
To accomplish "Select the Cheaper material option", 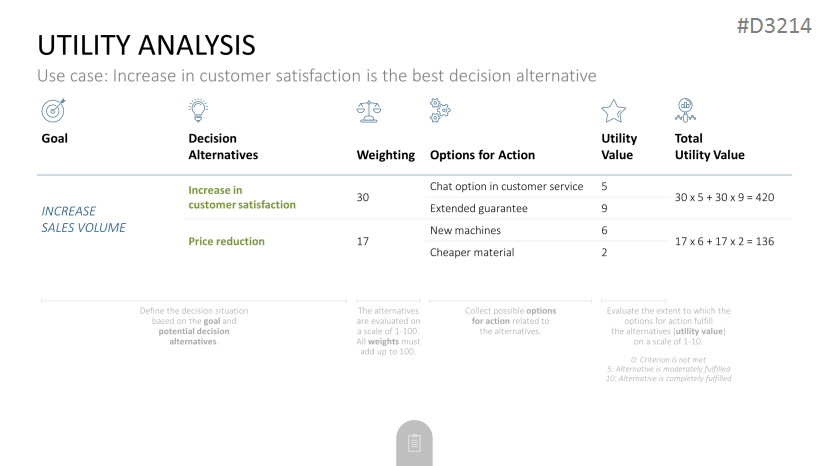I will (x=472, y=252).
